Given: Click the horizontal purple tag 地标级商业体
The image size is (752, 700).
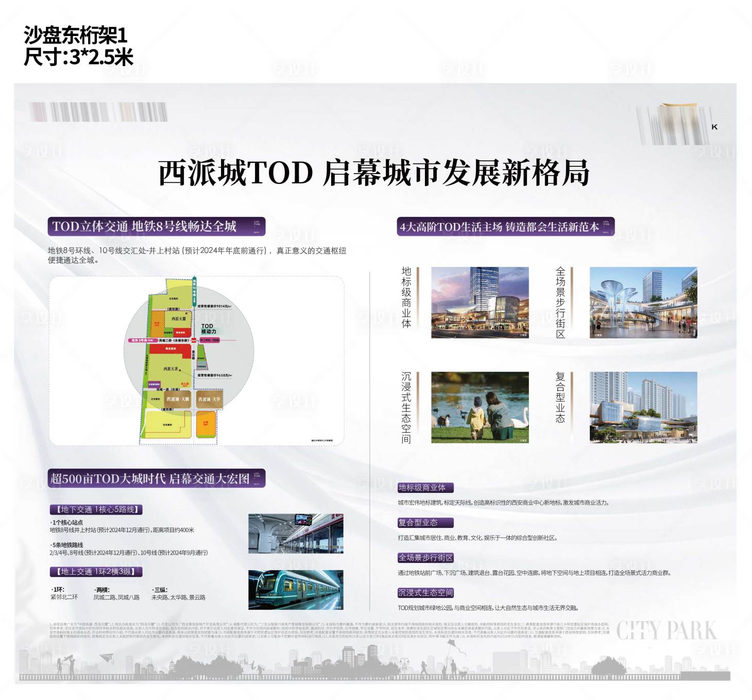Looking at the screenshot, I should click(x=425, y=487).
